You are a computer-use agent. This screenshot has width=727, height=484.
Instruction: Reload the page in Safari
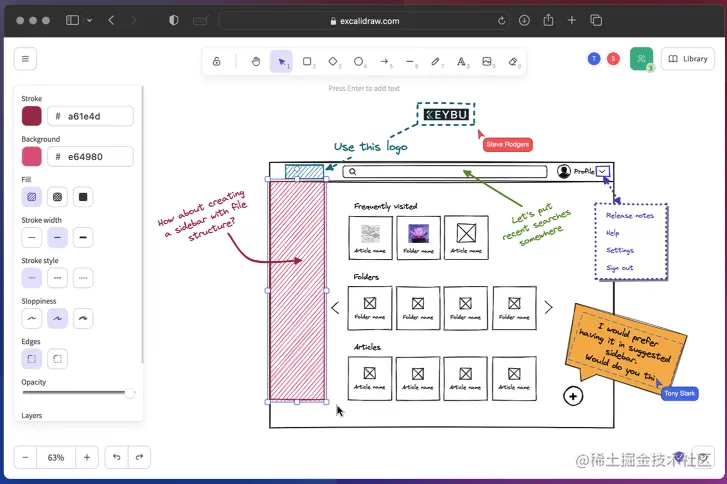[501, 21]
